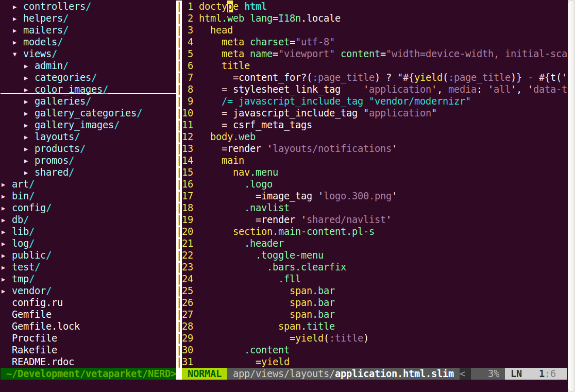
Task: Open the Gemfile file
Action: point(31,314)
